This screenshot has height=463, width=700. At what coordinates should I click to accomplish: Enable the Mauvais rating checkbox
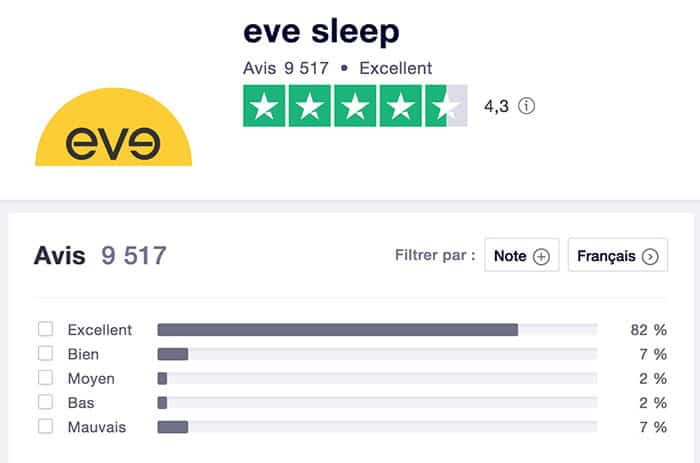45,427
